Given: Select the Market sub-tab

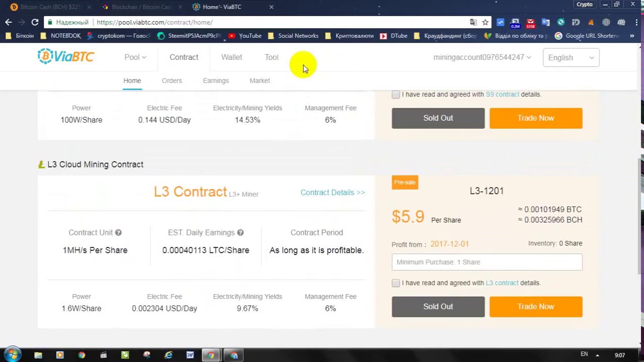Looking at the screenshot, I should pos(260,80).
